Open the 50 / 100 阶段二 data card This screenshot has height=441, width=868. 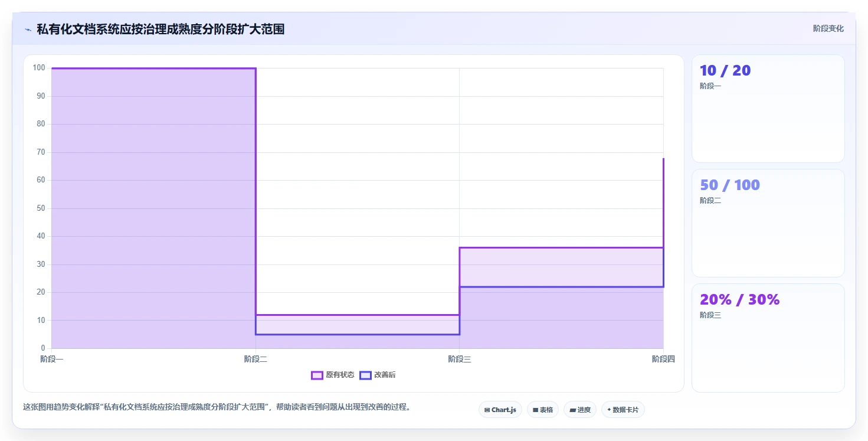coord(768,223)
